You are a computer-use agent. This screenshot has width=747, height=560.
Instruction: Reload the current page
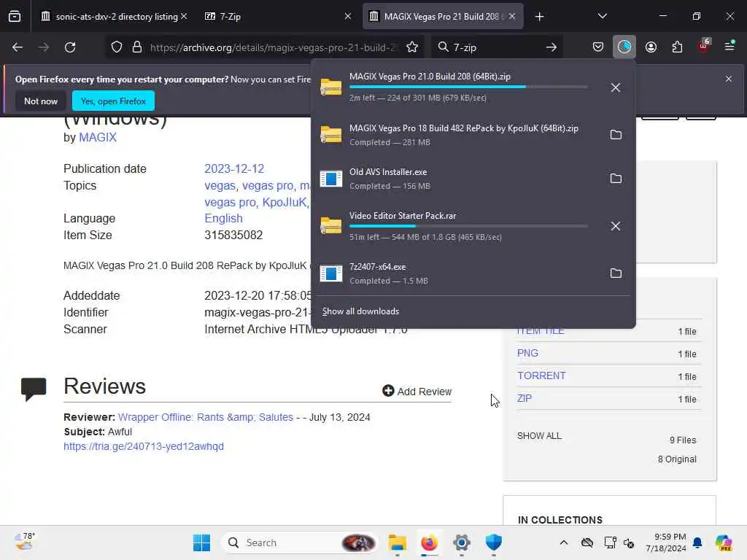click(x=70, y=47)
